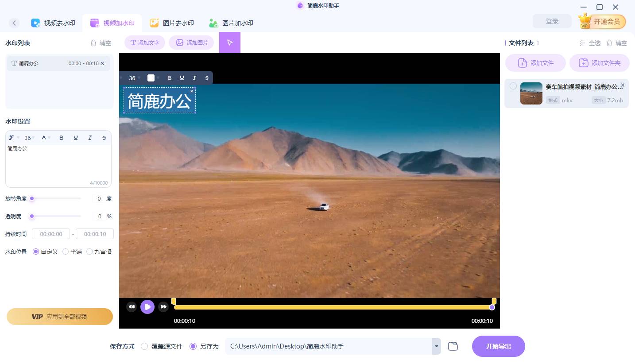The height and width of the screenshot is (364, 635).
Task: Toggle bold formatting in watermark settings
Action: [x=62, y=138]
